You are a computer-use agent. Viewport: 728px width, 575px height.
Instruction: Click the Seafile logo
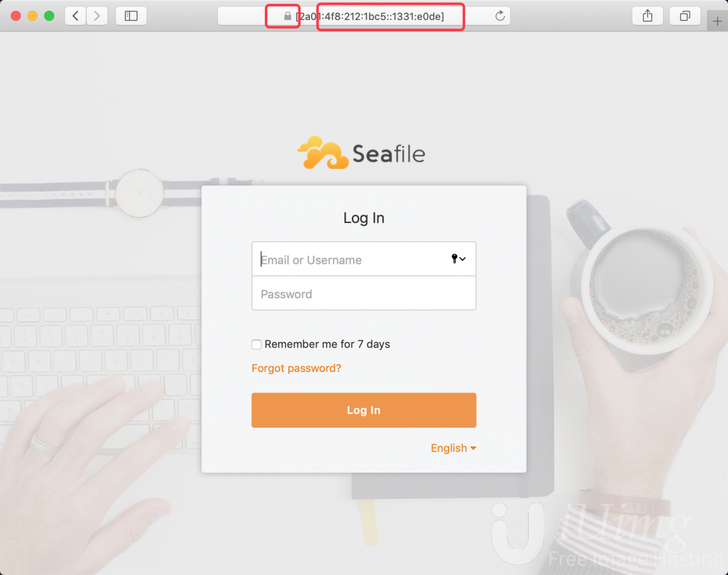pyautogui.click(x=362, y=153)
